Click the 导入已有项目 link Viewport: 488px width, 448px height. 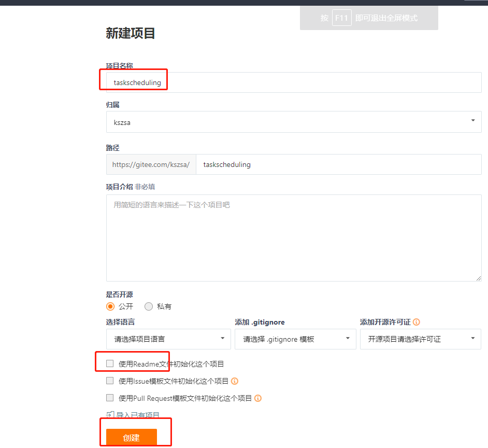138,415
